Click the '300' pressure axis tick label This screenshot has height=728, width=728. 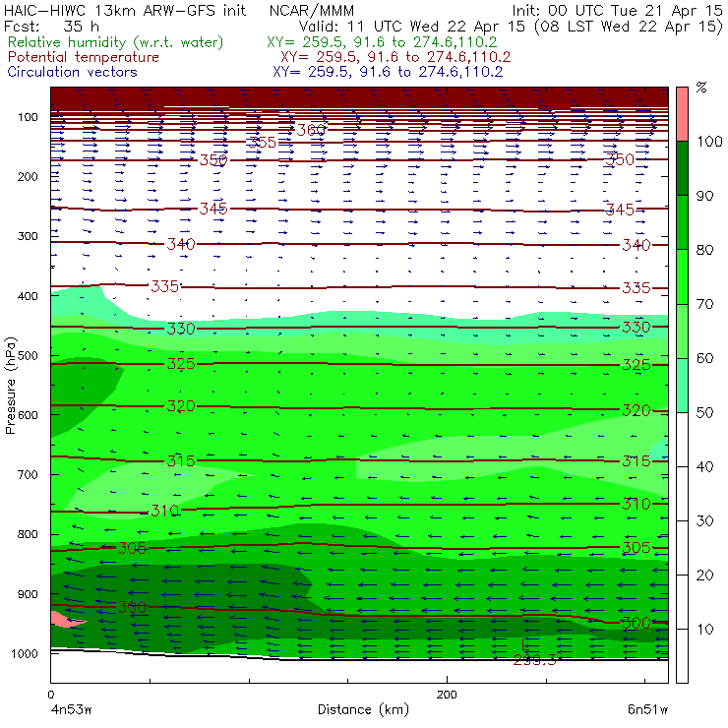coord(28,236)
